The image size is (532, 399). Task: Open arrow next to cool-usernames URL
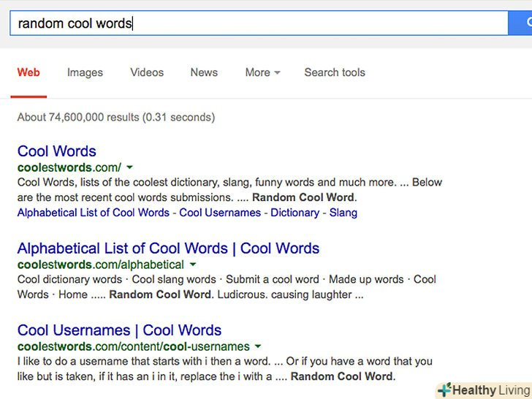259,346
